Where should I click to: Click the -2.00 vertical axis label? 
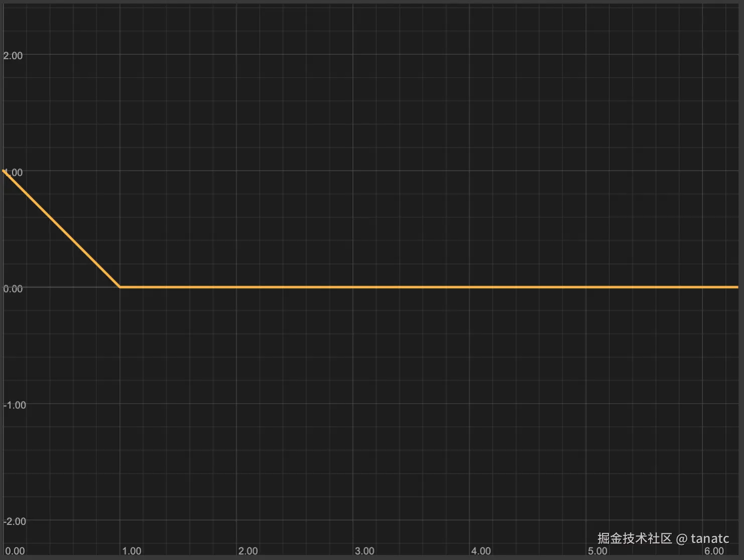(15, 521)
